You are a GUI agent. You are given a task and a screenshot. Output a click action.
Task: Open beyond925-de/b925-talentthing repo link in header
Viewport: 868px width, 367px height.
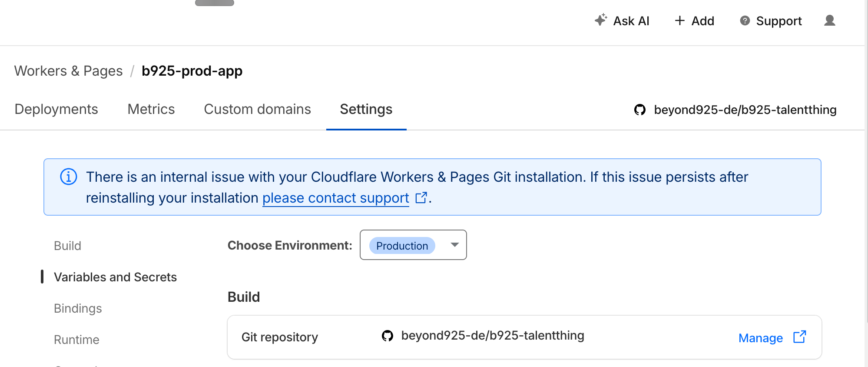(x=745, y=110)
